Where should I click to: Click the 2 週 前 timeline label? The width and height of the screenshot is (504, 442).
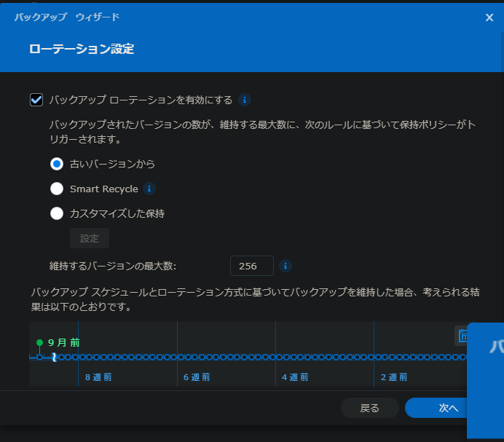(394, 377)
